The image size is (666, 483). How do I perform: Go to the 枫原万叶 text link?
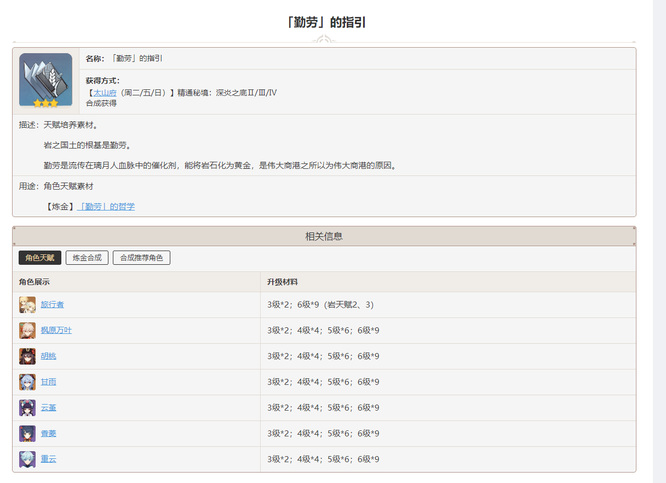56,330
